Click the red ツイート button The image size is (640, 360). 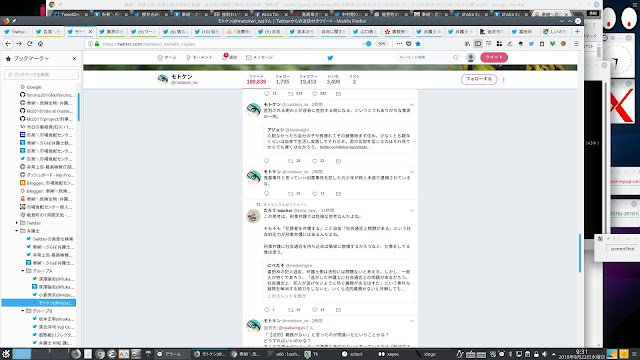(x=494, y=57)
